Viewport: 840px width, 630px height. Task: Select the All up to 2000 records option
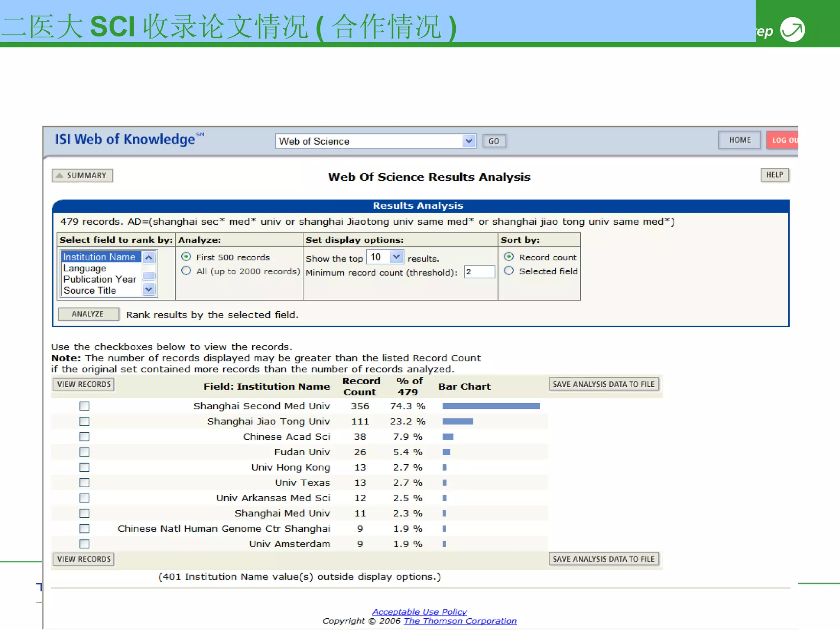(x=186, y=271)
